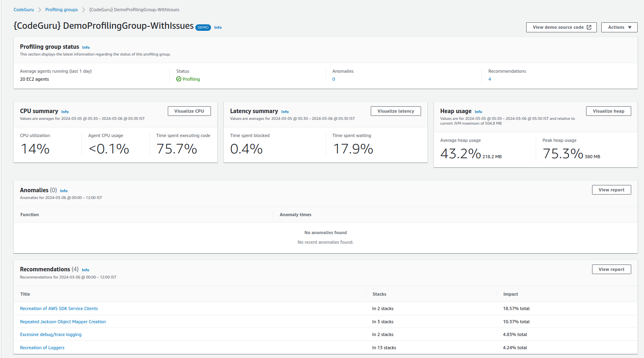Click the '20 EC2 agents' value

click(x=34, y=79)
